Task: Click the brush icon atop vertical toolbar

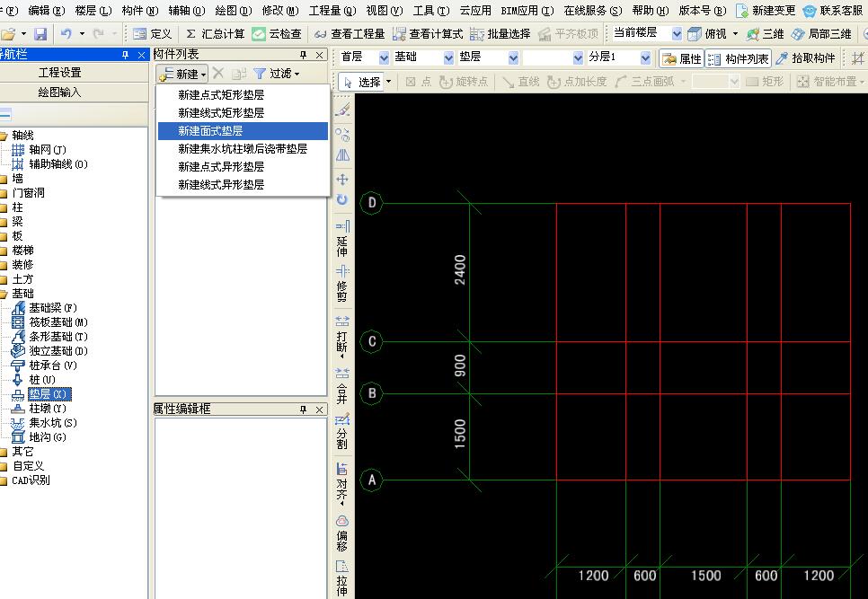Action: 342,110
